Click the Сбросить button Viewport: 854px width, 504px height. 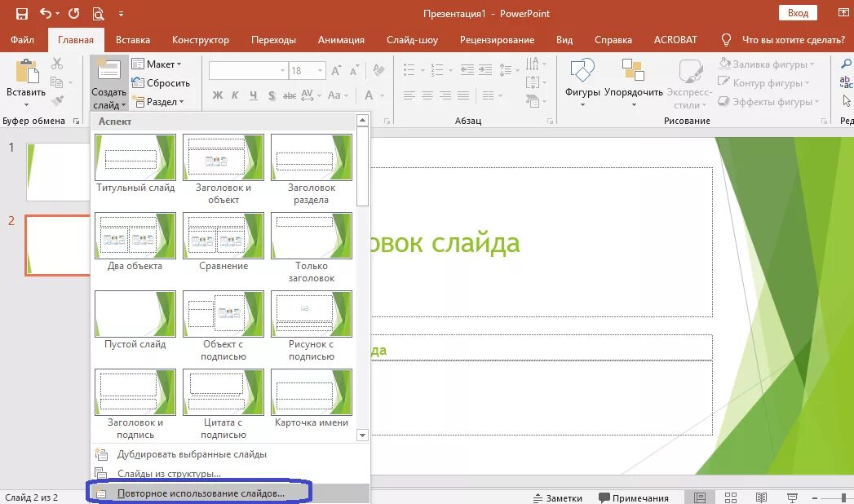[161, 82]
